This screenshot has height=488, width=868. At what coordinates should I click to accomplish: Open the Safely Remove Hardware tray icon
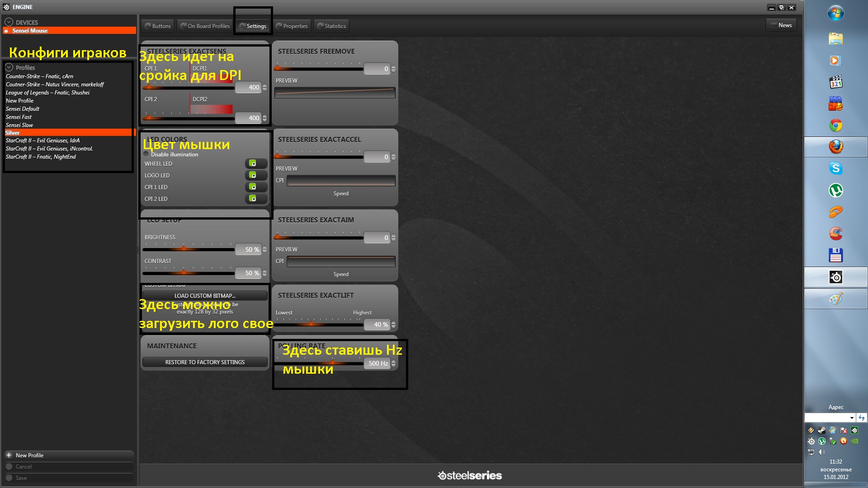tap(833, 441)
